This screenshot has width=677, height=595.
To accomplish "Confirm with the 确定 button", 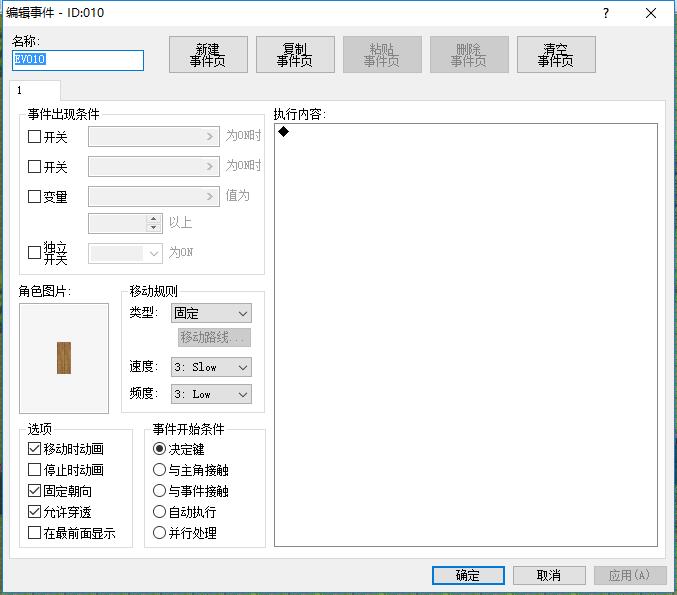I will coord(468,575).
